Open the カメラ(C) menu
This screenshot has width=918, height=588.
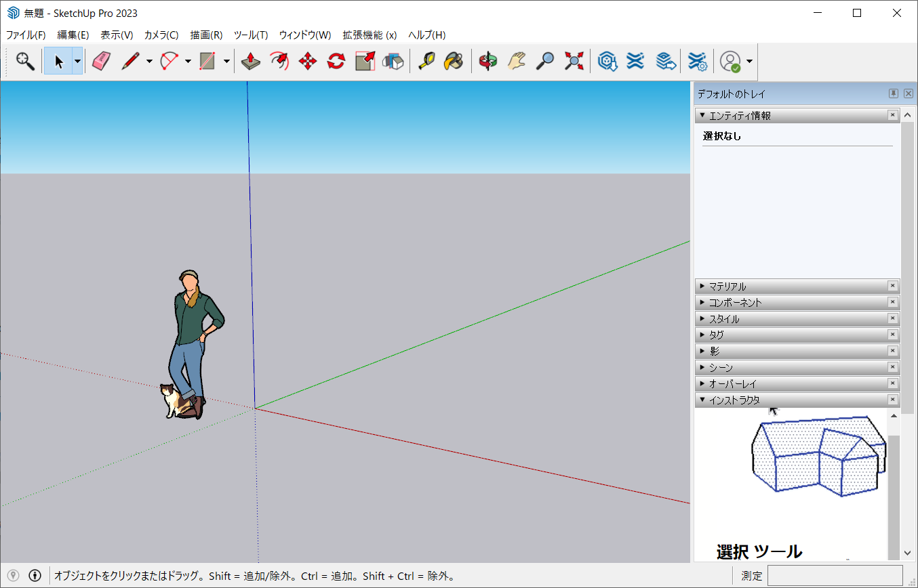click(161, 35)
